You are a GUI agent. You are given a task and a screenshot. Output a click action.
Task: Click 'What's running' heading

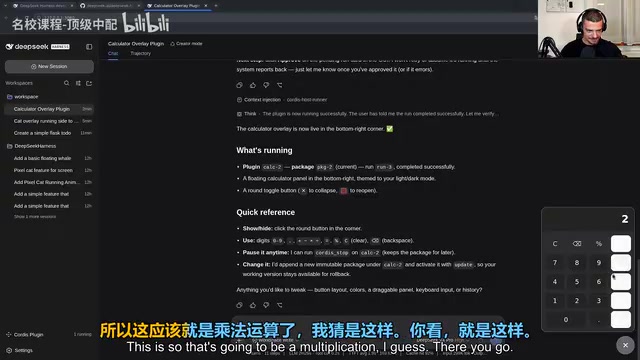(264, 151)
